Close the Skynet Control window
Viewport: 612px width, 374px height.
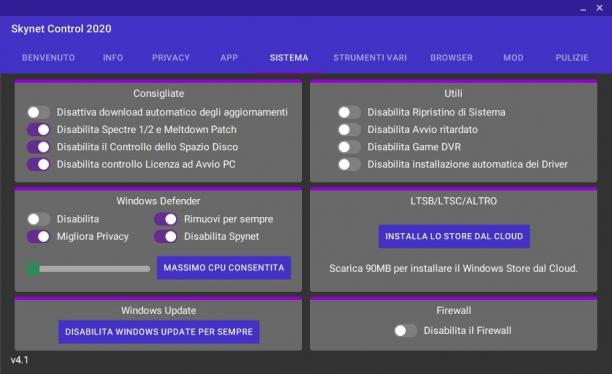point(600,8)
